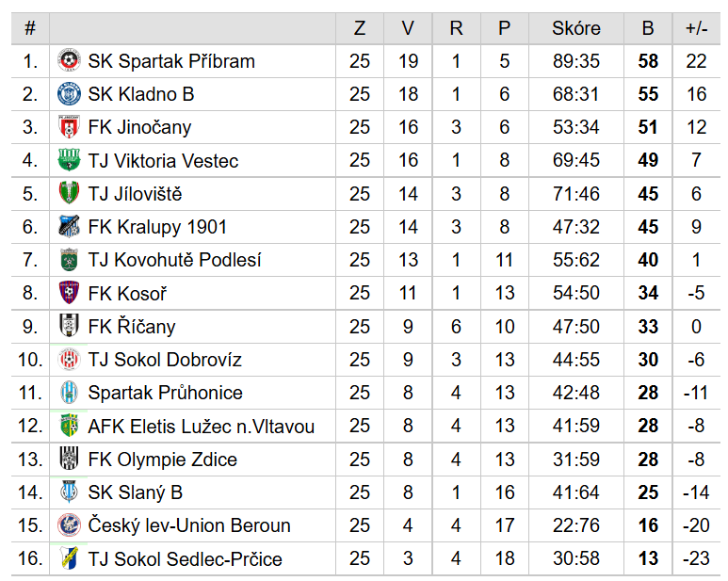Select the +/- column header

point(696,28)
